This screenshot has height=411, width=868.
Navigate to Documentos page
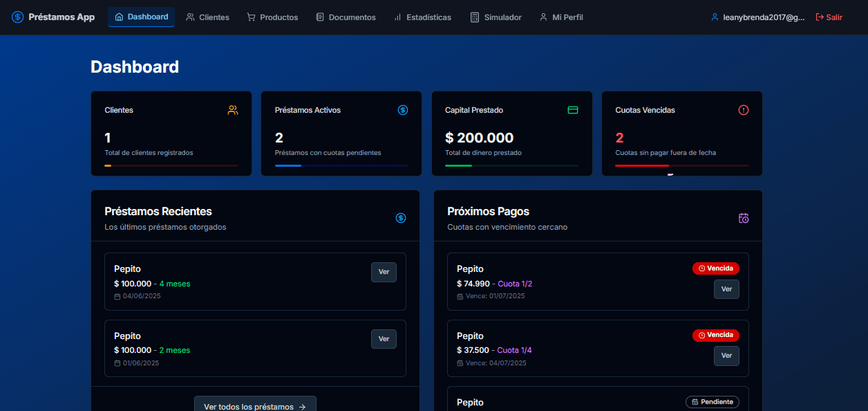click(346, 17)
